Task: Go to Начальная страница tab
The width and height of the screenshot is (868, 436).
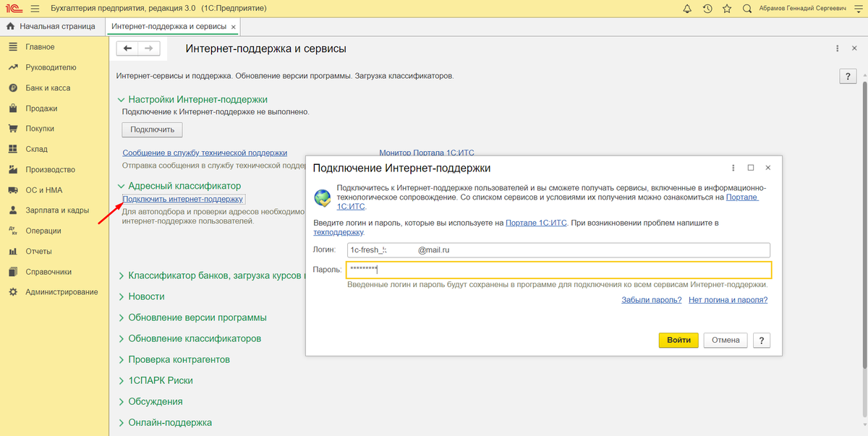Action: click(51, 26)
